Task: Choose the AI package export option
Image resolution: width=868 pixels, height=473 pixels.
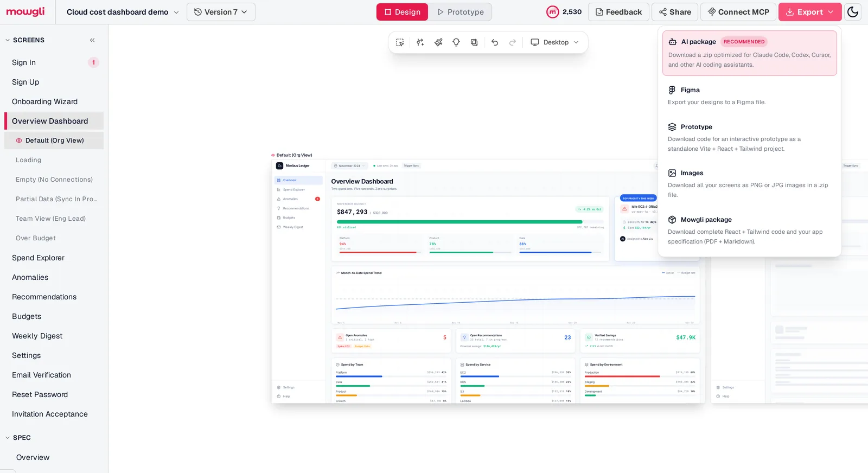Action: pos(749,53)
